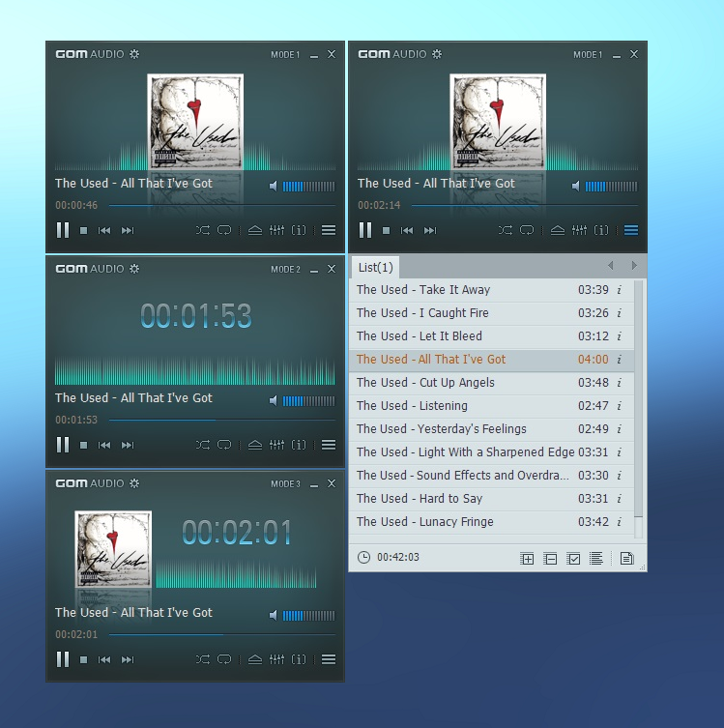This screenshot has height=728, width=724.
Task: Switch MODE1 in the 00:02:14 player
Action: 588,55
